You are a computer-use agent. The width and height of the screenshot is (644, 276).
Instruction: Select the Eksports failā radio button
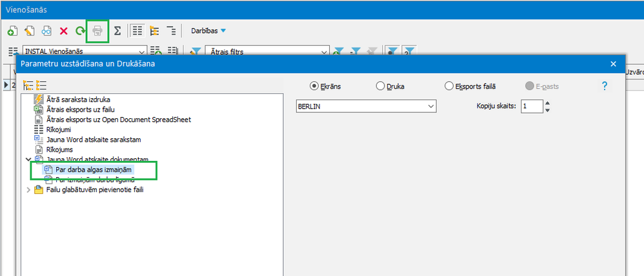[x=449, y=87]
